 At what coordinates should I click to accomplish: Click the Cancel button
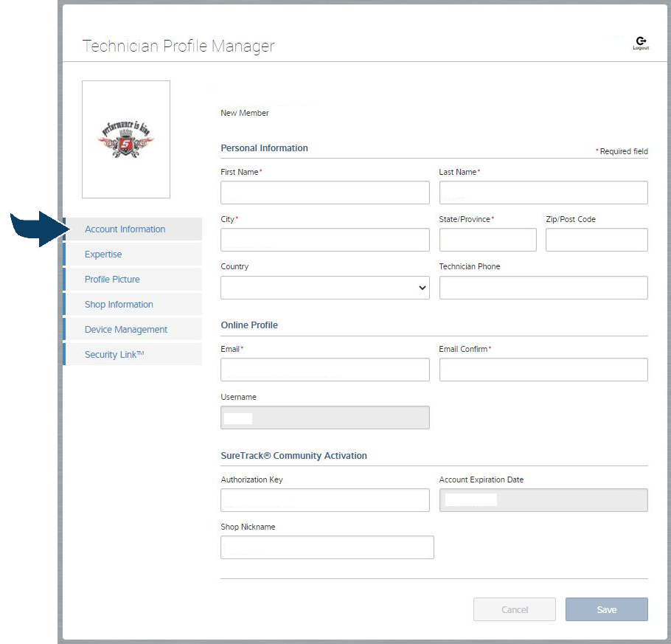coord(514,609)
